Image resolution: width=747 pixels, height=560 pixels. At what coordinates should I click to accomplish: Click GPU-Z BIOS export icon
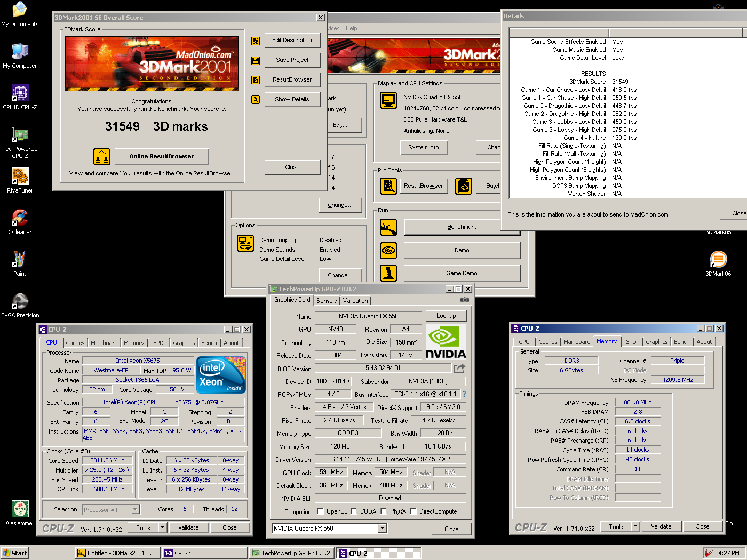tap(459, 368)
